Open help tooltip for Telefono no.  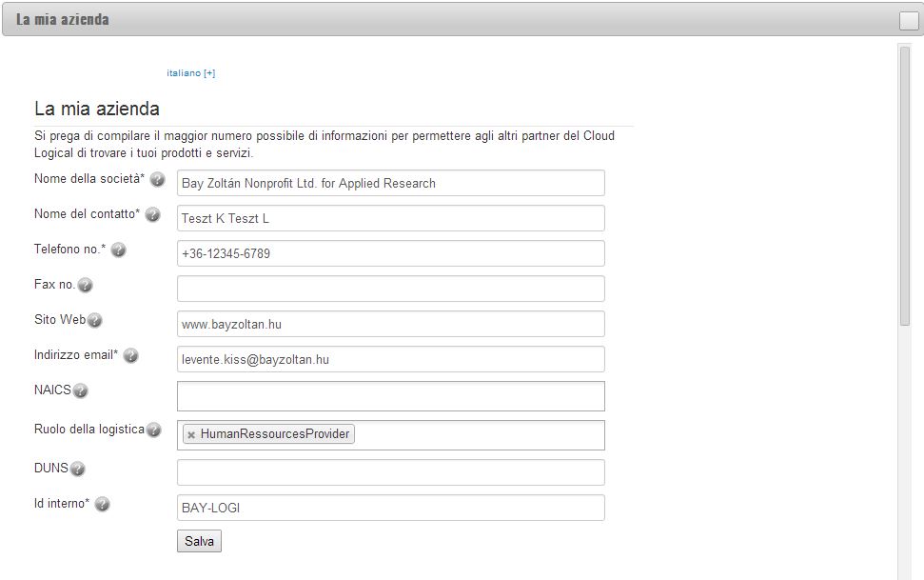[x=118, y=250]
